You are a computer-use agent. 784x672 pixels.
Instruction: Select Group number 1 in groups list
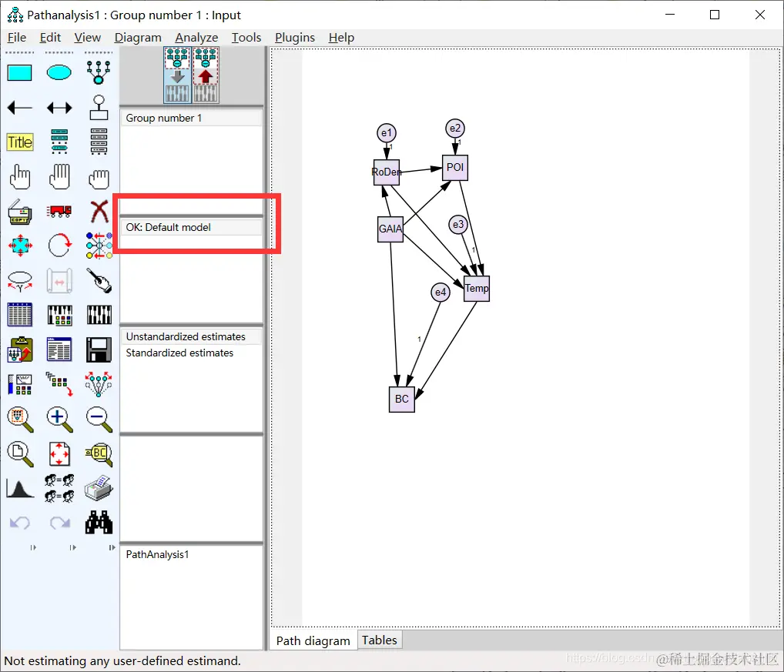[x=192, y=118]
